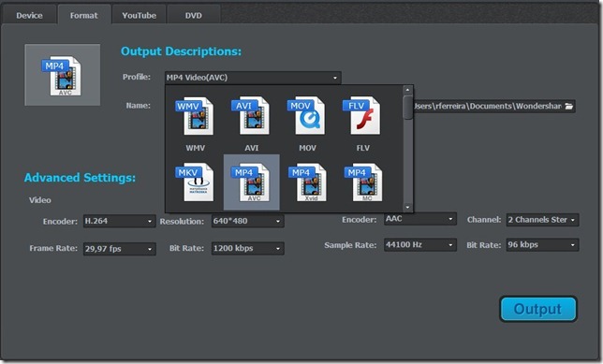Screen dimensions: 603x364
Task: Select the WMV format icon
Action: point(195,116)
